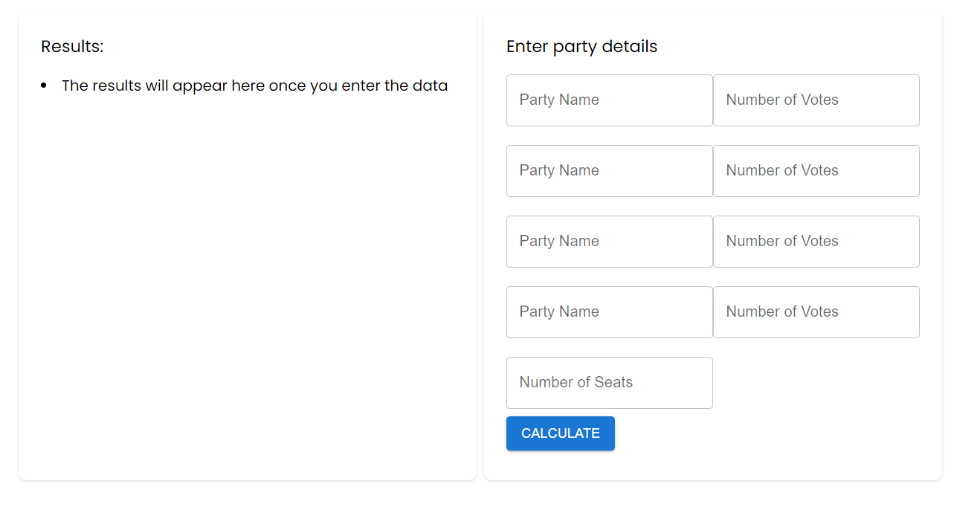Click the second Number of Votes field

click(x=816, y=171)
